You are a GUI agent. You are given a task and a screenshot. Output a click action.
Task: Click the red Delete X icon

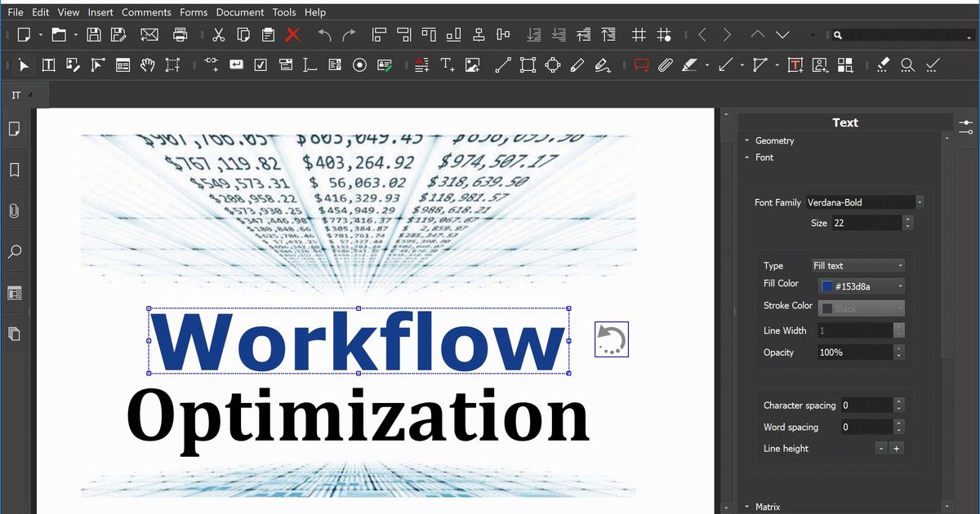pos(293,34)
